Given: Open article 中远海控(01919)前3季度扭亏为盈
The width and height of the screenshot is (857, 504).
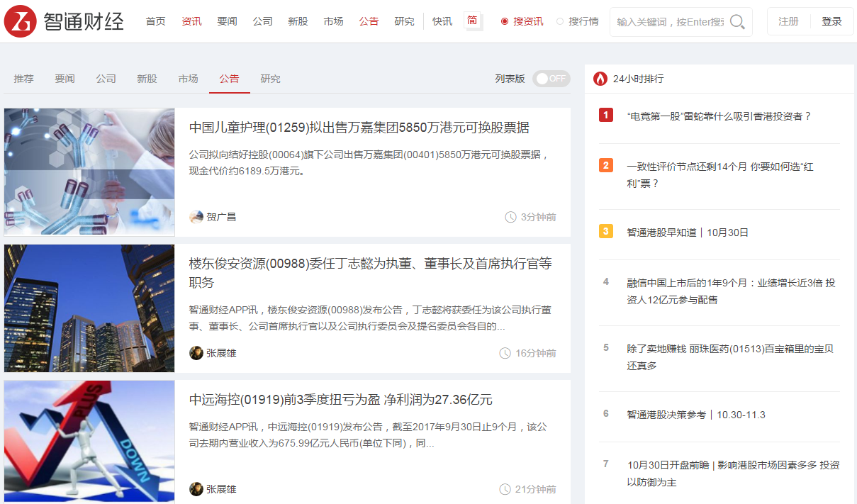Looking at the screenshot, I should pos(340,400).
